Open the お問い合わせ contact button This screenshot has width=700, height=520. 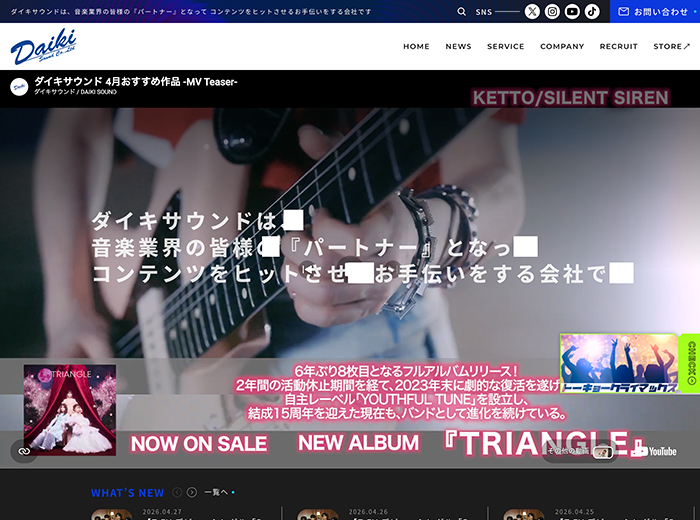pos(654,12)
